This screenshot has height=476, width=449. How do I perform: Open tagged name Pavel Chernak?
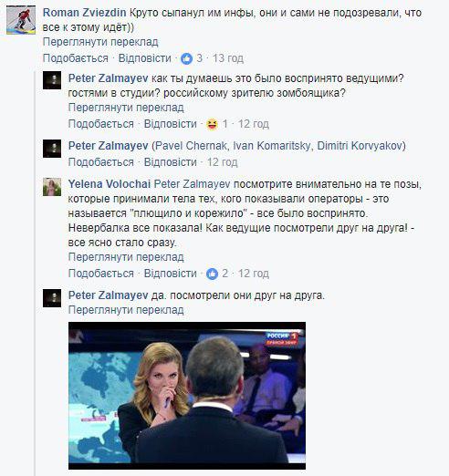click(x=191, y=146)
